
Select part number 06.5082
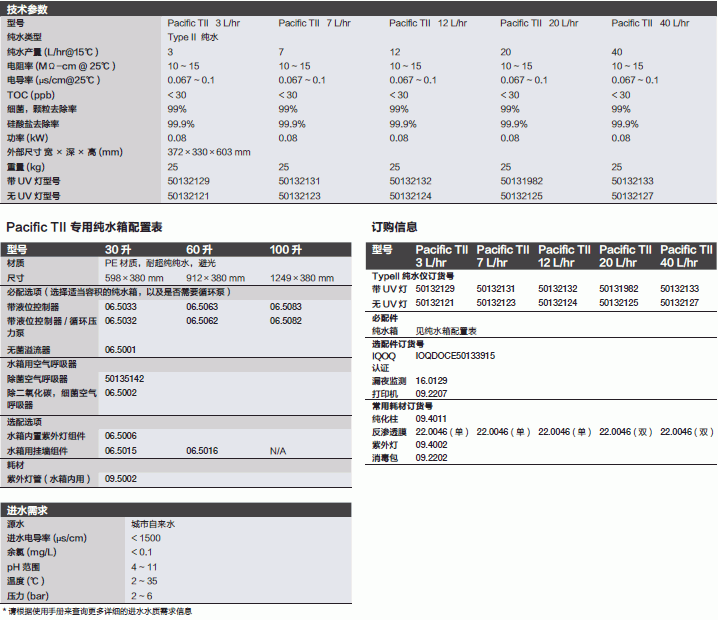[286, 321]
